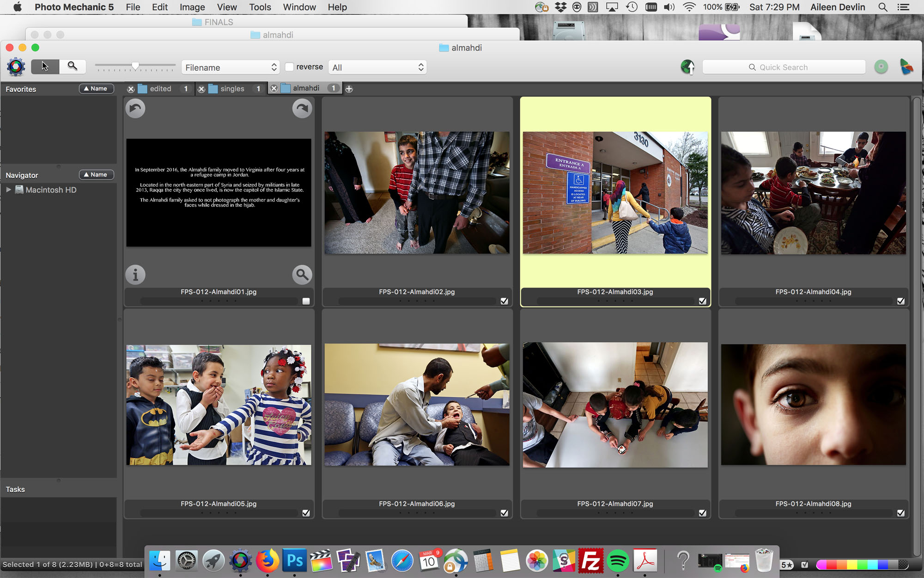Open the Image menu
Screen dimensions: 924x578
pyautogui.click(x=192, y=7)
